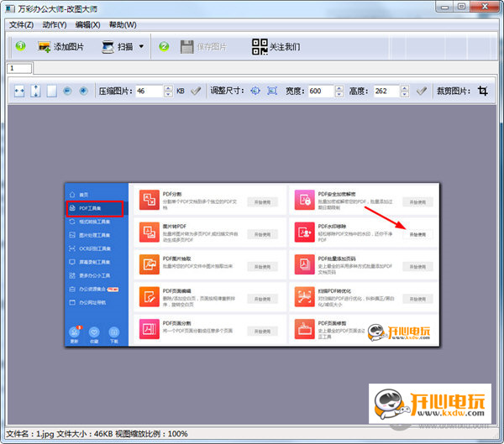Screen dimensions: 504x444
Task: Click the QR code Follow Us icon
Action: 260,47
